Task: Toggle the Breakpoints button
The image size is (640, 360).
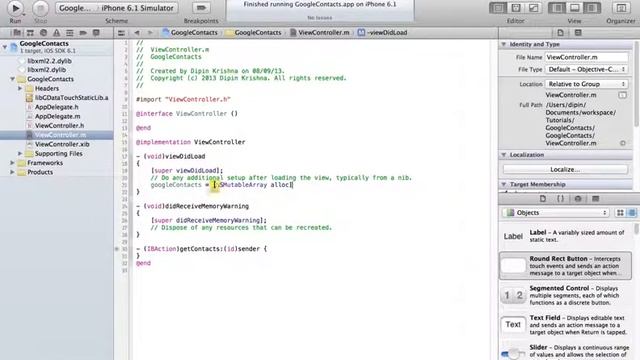Action: [201, 8]
